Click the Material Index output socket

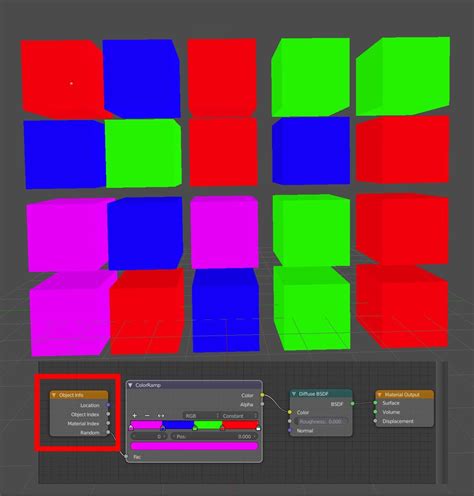pos(108,423)
